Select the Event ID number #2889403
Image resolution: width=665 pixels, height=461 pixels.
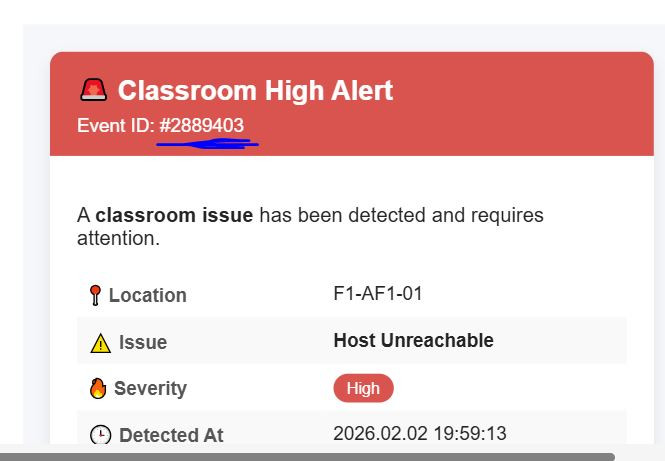202,126
